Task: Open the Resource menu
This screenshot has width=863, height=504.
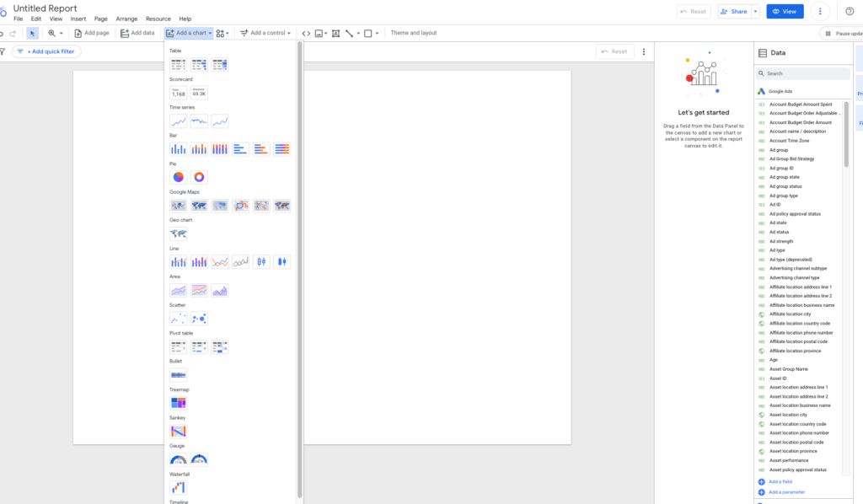Action: pos(158,19)
